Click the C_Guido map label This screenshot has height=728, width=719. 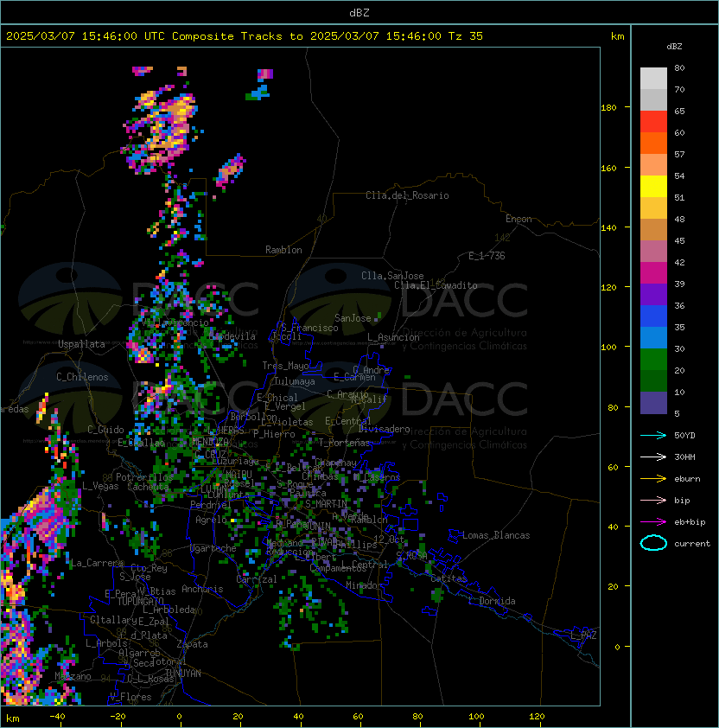point(105,430)
